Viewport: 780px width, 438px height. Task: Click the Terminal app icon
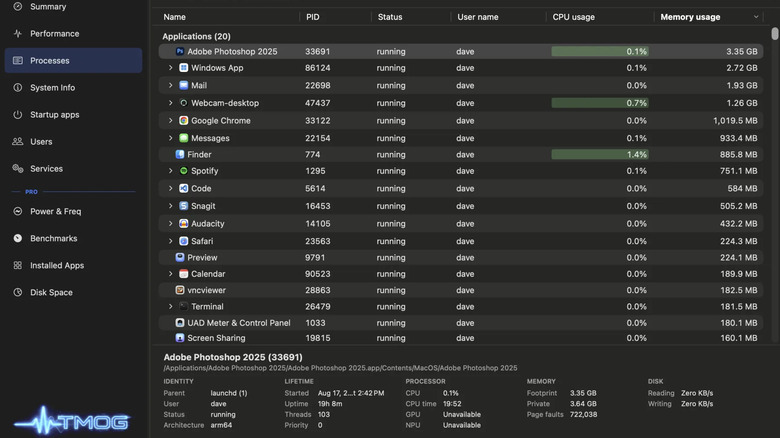pyautogui.click(x=184, y=306)
